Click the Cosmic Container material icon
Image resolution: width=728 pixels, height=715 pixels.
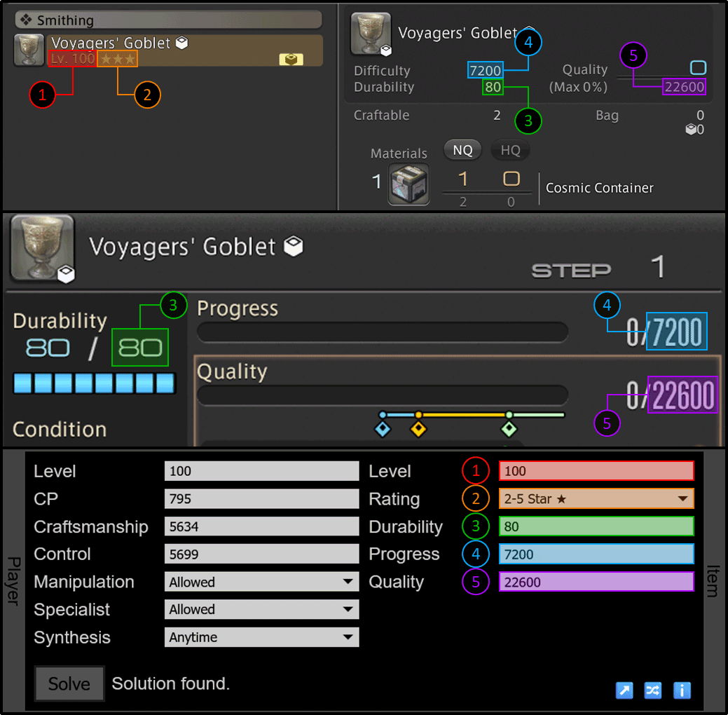(408, 184)
